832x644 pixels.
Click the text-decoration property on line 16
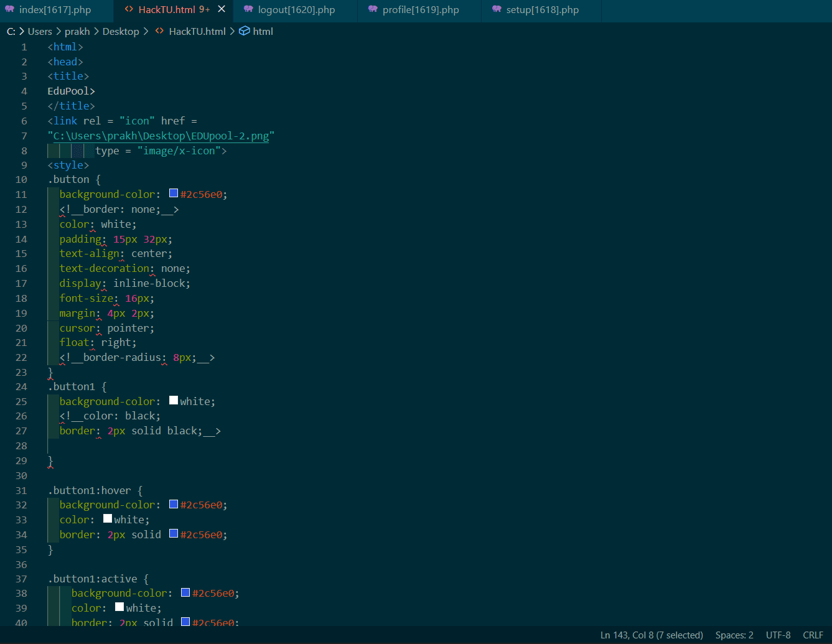tap(105, 268)
